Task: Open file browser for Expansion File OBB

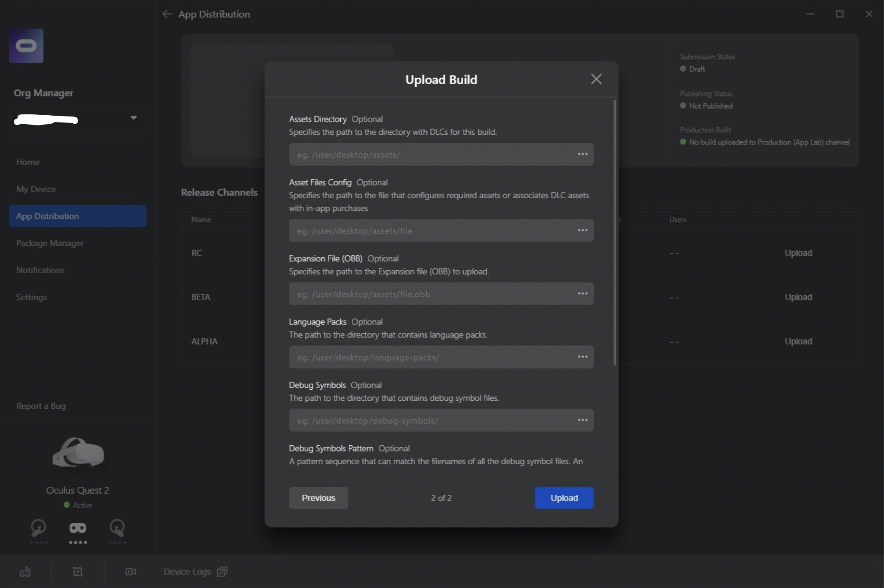Action: click(583, 294)
